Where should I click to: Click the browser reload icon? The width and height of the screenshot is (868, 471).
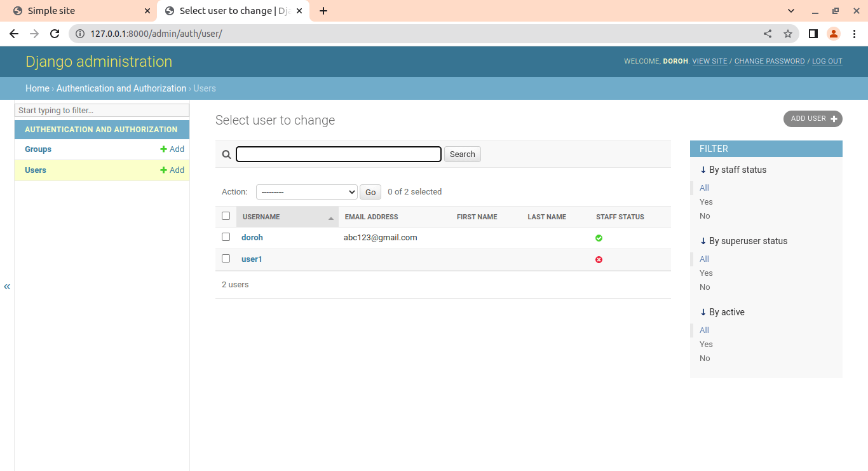click(x=55, y=34)
